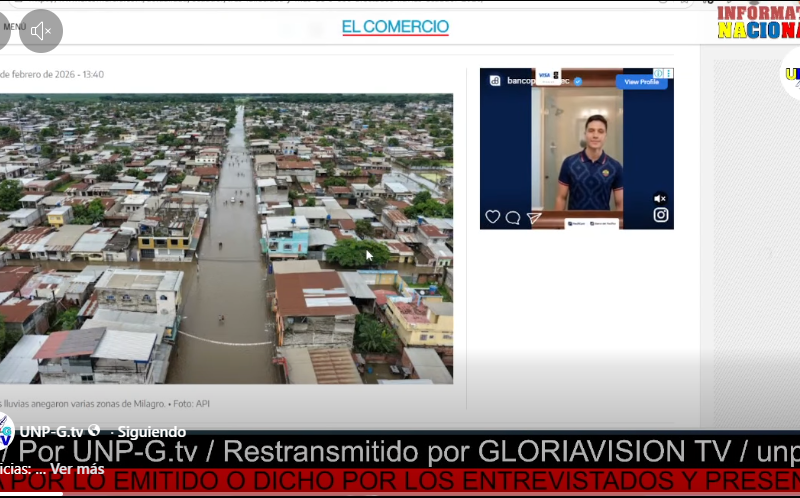Click the globe public-visibility icon
The width and height of the screenshot is (800, 498).
pos(94,432)
